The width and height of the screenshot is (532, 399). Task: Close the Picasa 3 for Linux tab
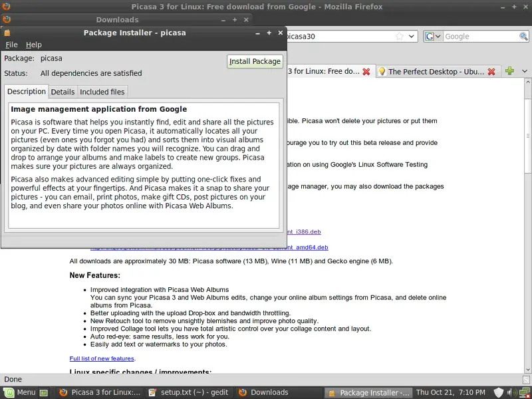[366, 72]
